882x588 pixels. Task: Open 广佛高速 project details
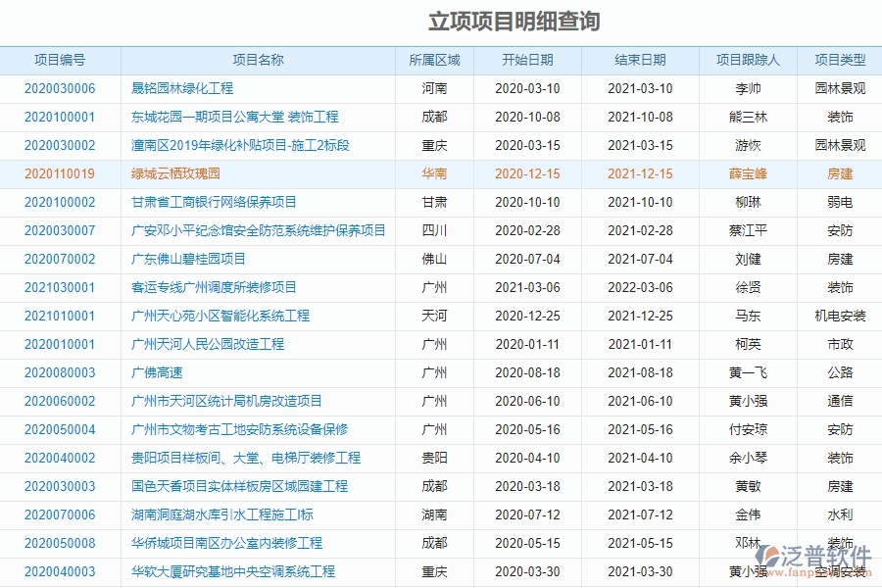coord(159,372)
